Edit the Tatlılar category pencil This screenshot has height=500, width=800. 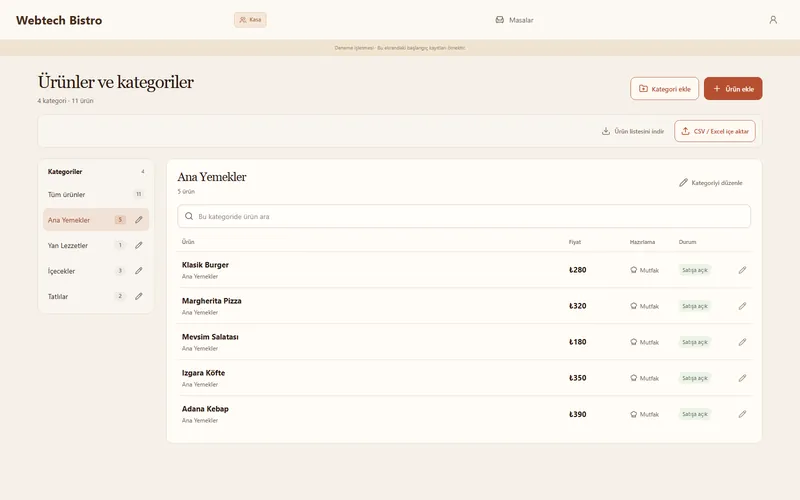139,296
